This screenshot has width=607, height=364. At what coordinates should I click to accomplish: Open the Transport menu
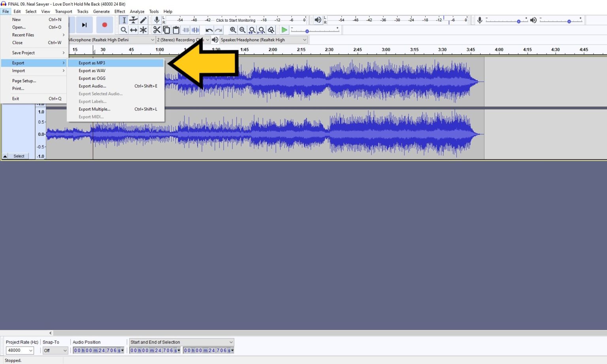tap(63, 11)
